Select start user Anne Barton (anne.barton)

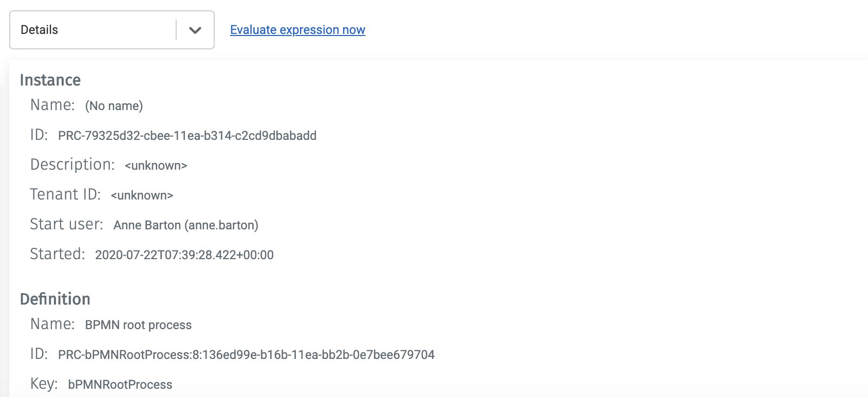click(x=185, y=225)
